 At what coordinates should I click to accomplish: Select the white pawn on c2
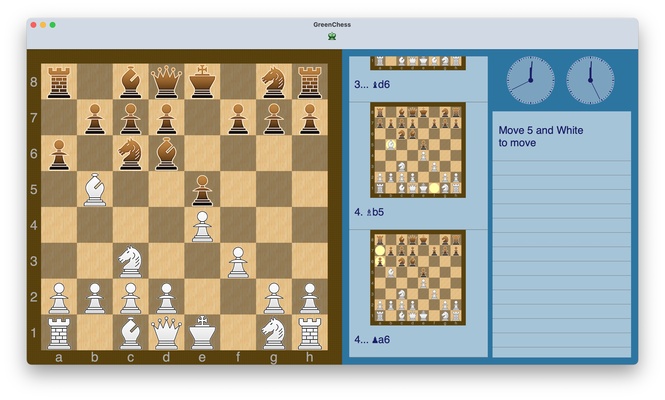(130, 298)
